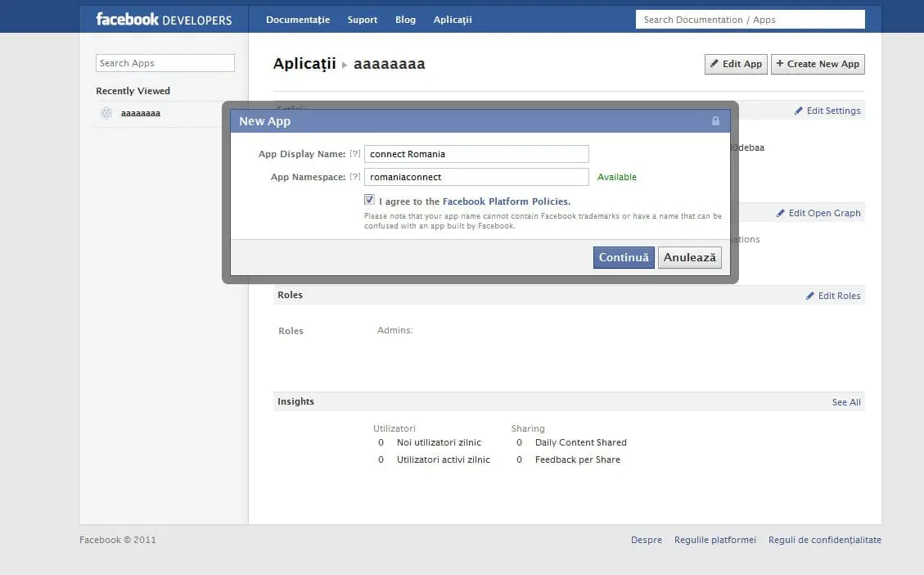Image resolution: width=924 pixels, height=575 pixels.
Task: Click the Recently Viewed heading
Action: click(x=133, y=91)
